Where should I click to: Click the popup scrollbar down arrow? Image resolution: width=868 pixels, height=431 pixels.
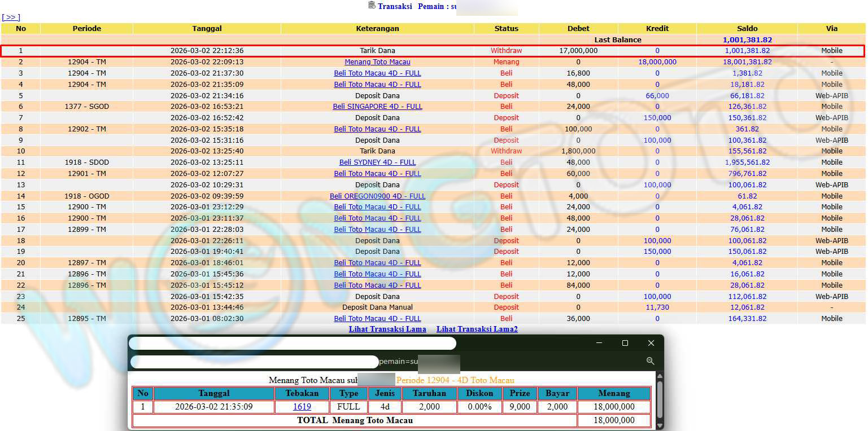point(659,425)
